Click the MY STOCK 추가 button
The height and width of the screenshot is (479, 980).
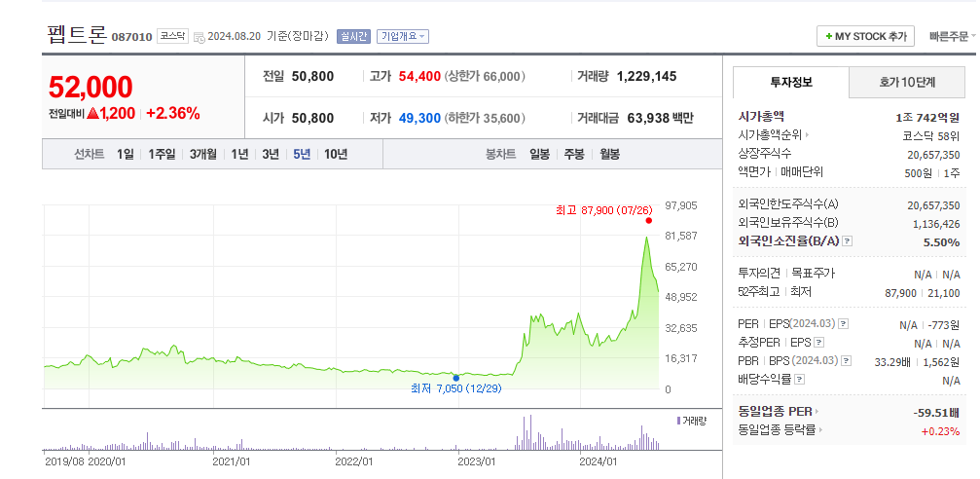point(865,36)
